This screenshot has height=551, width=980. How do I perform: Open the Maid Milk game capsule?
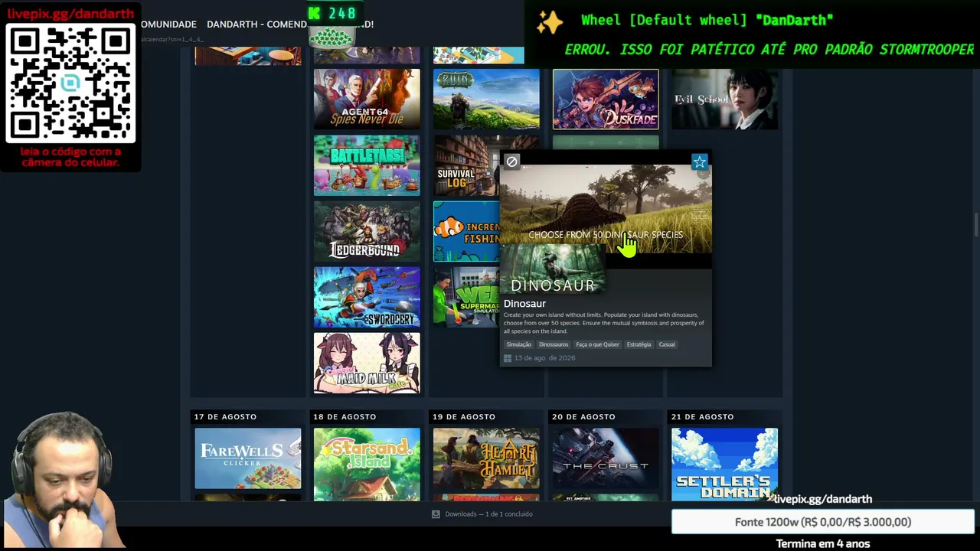tap(367, 363)
